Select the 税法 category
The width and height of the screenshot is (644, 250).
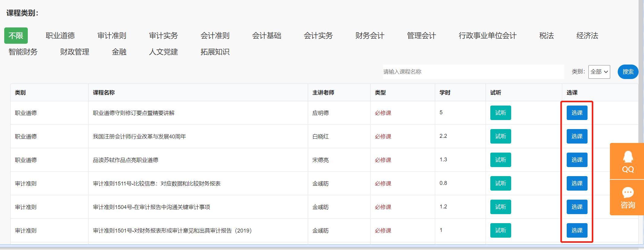coord(546,36)
